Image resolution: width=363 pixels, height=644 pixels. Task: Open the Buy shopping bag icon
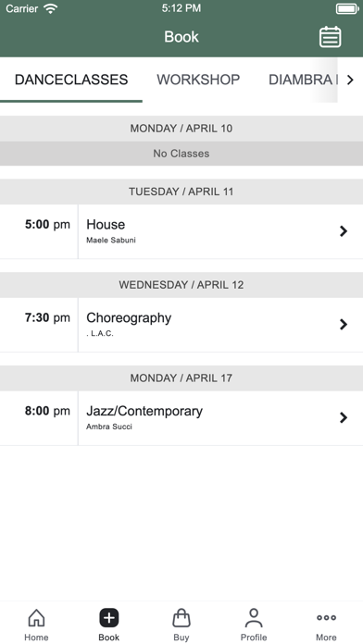point(181,618)
